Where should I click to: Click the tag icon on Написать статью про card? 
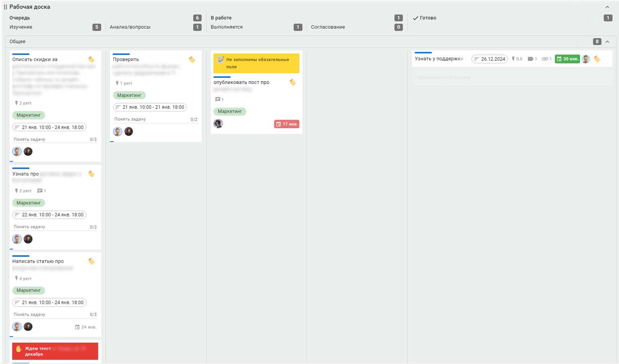(91, 261)
